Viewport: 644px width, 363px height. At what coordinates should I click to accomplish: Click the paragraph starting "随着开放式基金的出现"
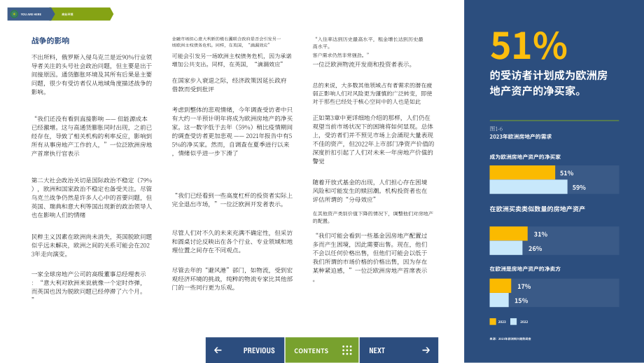coord(370,191)
